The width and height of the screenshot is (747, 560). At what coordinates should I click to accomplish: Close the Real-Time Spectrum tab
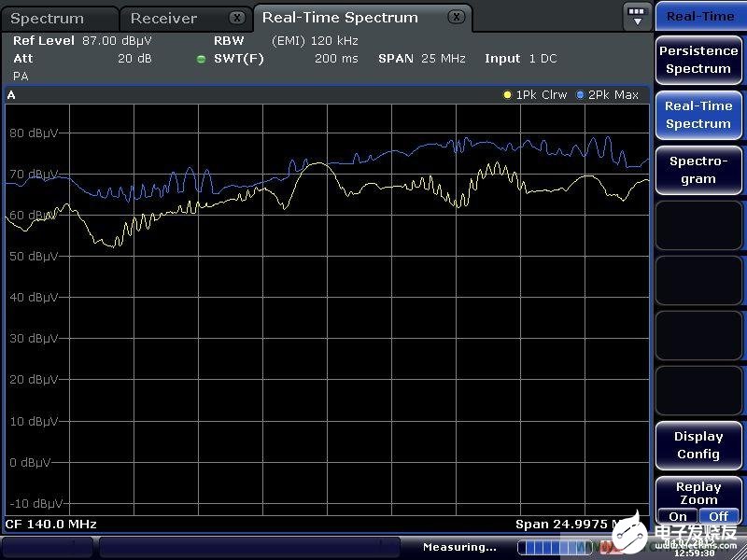pyautogui.click(x=456, y=17)
